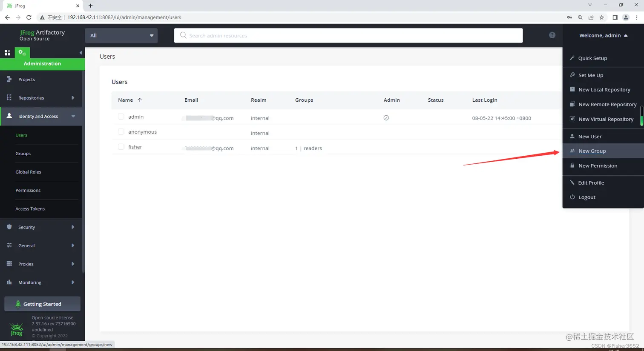Open Groups under Identity and Access
The height and width of the screenshot is (351, 644).
tap(23, 154)
